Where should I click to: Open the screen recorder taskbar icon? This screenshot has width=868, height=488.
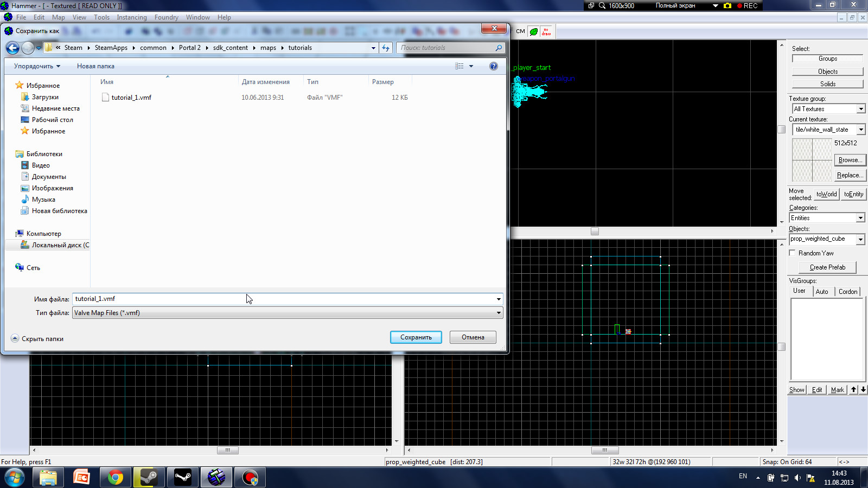tap(250, 478)
